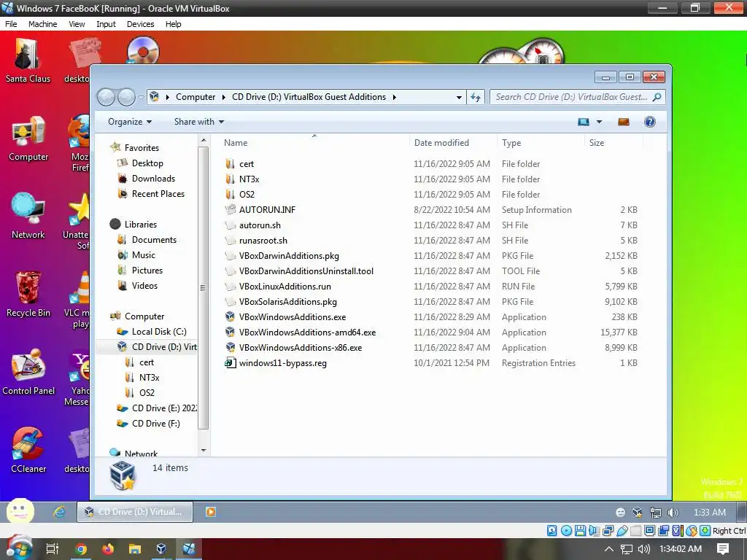Open VBoxWindowsAdditions.exe application file
Viewport: 747px width, 560px height.
tap(292, 317)
